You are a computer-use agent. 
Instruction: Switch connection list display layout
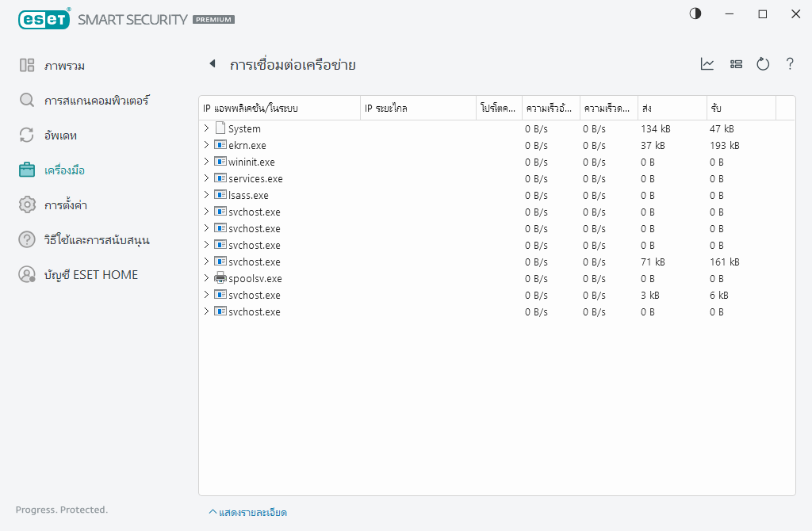[x=736, y=64]
